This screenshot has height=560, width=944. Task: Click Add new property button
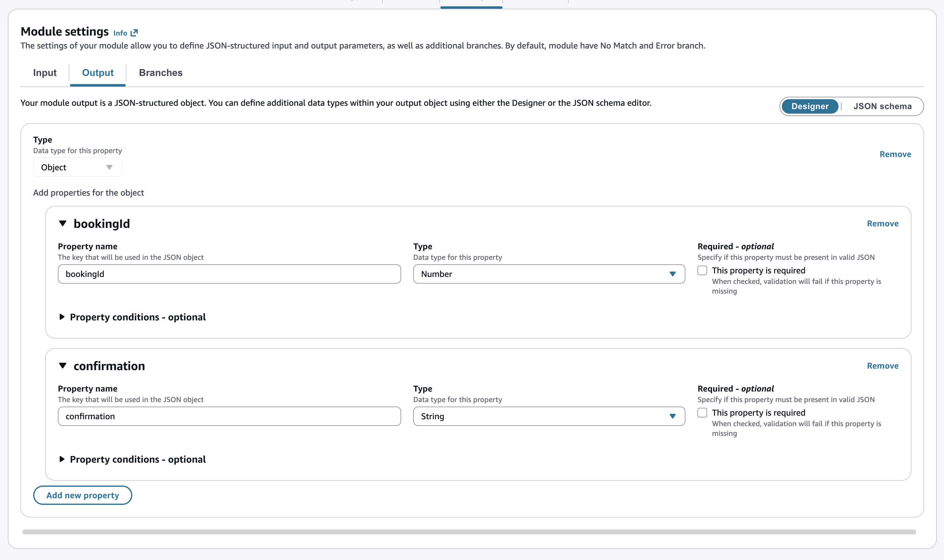coord(83,495)
